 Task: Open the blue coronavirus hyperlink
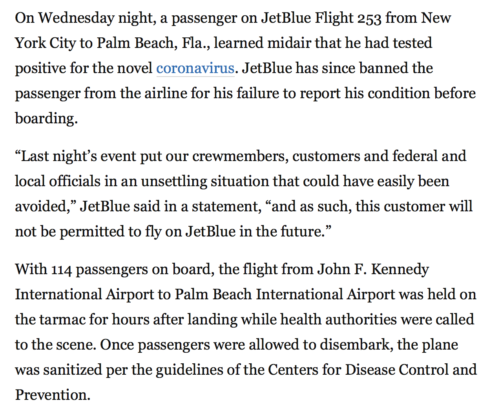[x=195, y=68]
